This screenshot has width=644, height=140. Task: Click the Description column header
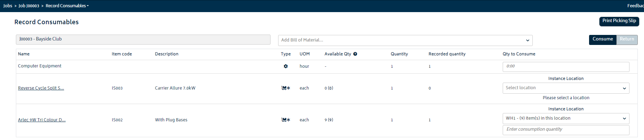(167, 54)
